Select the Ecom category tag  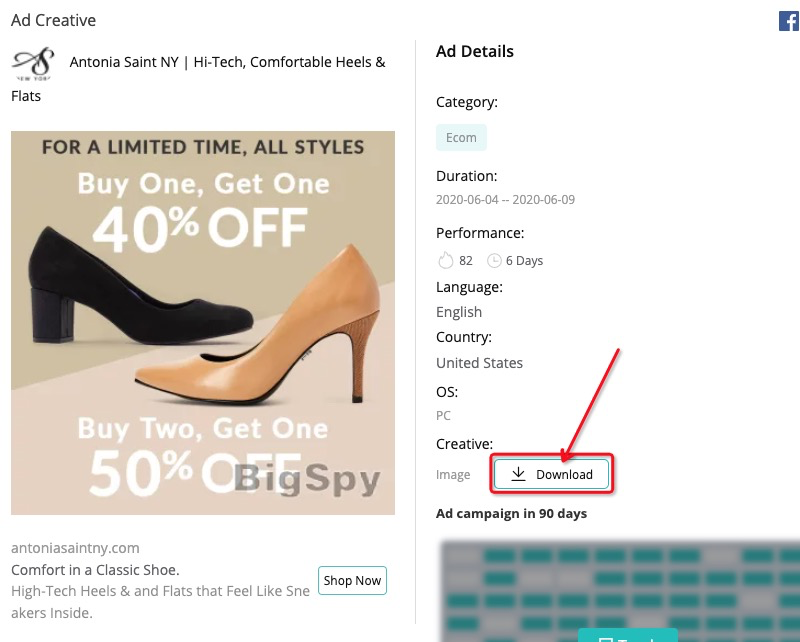point(461,137)
